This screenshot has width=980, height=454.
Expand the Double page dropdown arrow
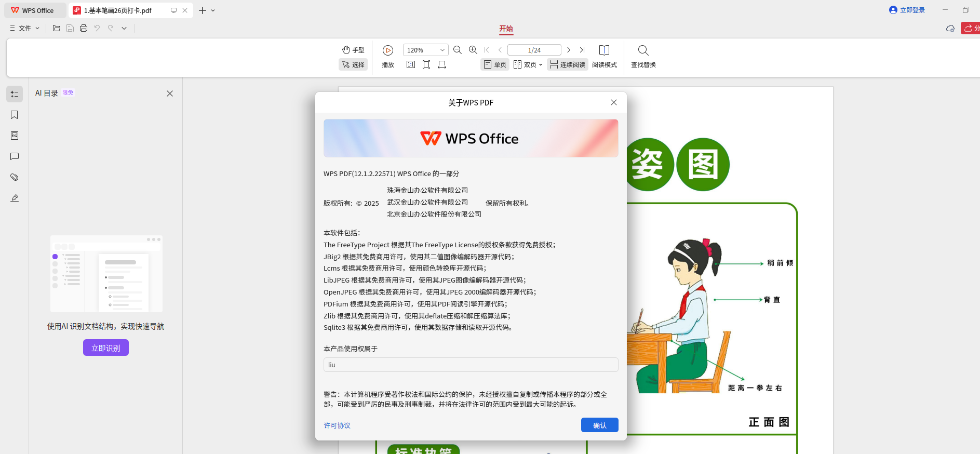pos(541,65)
